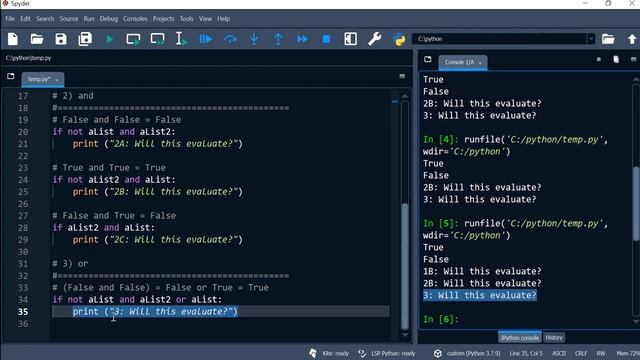Stop debugging with square icon
The image size is (640, 360).
point(326,39)
